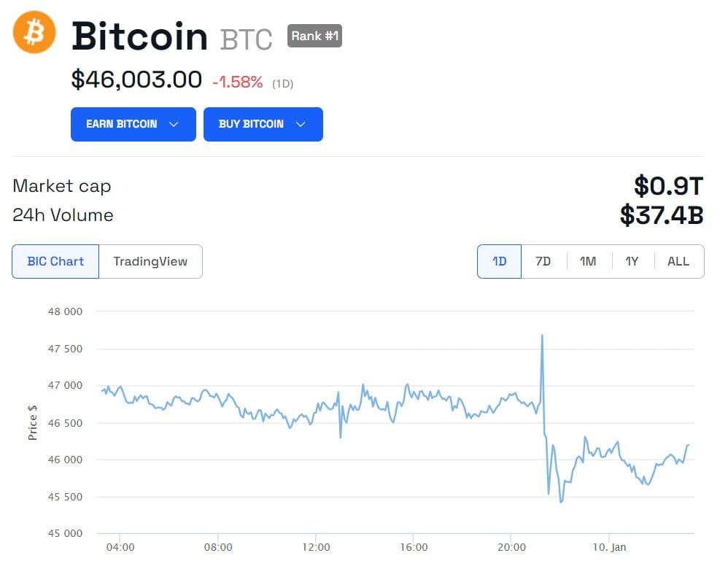Click the -1.58% daily change value
Screen dimensions: 728x569
pos(238,82)
